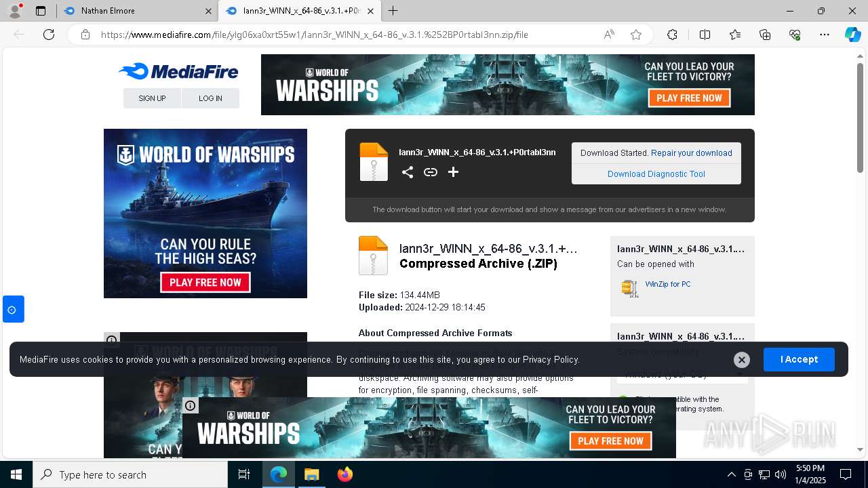
Task: Click the 'File size: 134.44MB' text
Action: (399, 295)
